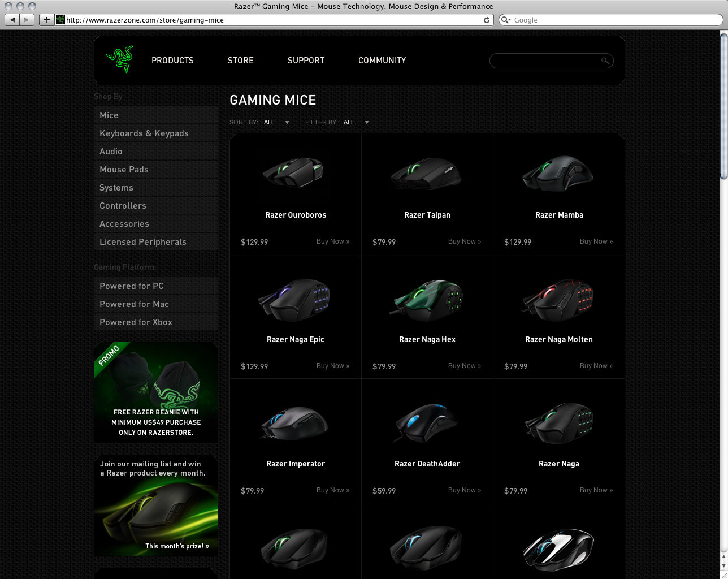Reload the page with the refresh icon
Screen dimensions: 728x579
pyautogui.click(x=487, y=20)
